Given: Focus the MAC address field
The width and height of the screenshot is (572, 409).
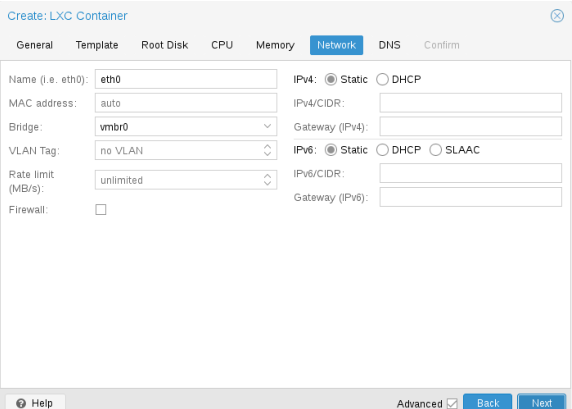Looking at the screenshot, I should [186, 103].
